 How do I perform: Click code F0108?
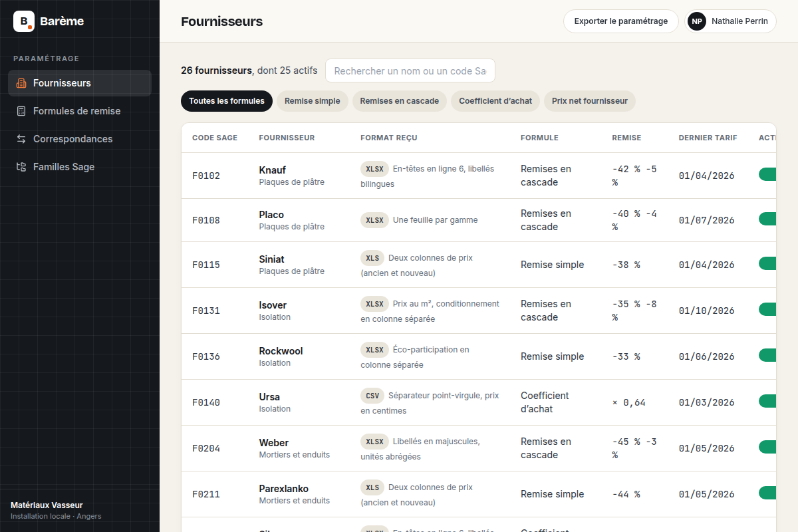pyautogui.click(x=206, y=220)
